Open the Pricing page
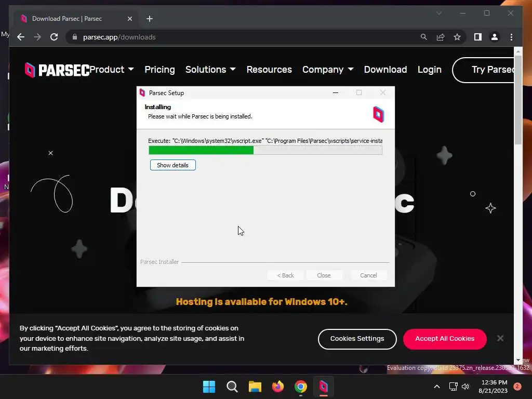Screen dimensions: 532x399 [x=160, y=70]
